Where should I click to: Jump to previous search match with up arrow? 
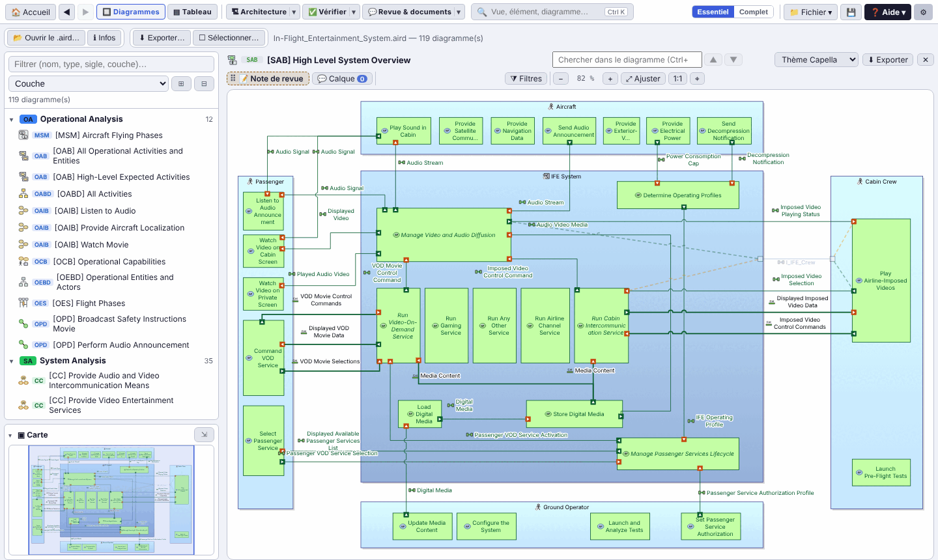coord(713,60)
